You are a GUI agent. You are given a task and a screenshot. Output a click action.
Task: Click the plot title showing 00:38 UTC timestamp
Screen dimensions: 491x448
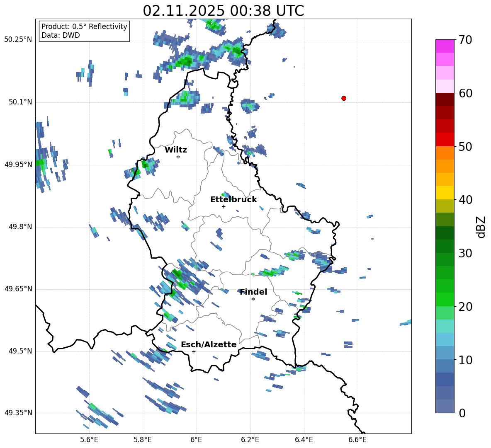pos(223,11)
